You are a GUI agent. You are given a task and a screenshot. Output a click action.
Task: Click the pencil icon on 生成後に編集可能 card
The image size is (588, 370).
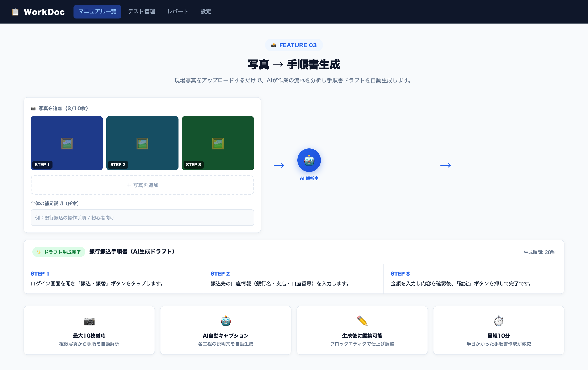click(362, 321)
